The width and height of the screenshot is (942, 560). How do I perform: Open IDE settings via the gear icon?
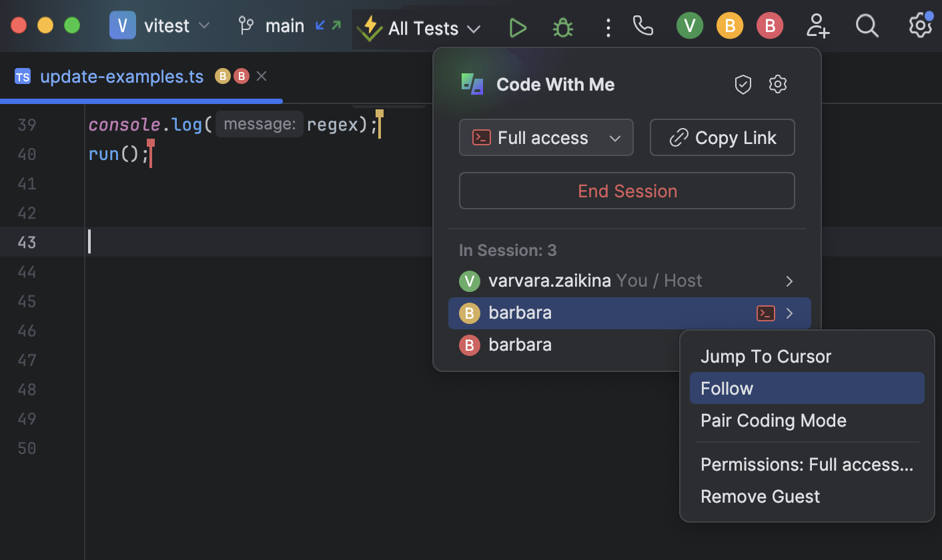[920, 26]
